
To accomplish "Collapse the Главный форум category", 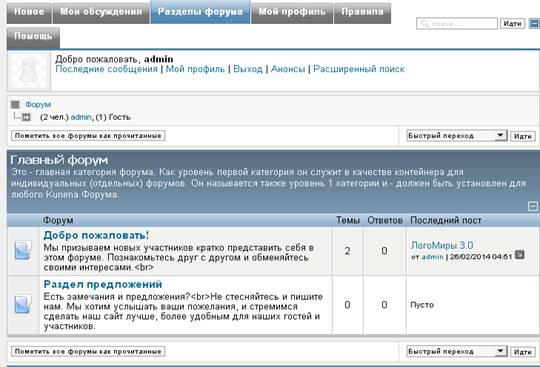I will 533,206.
